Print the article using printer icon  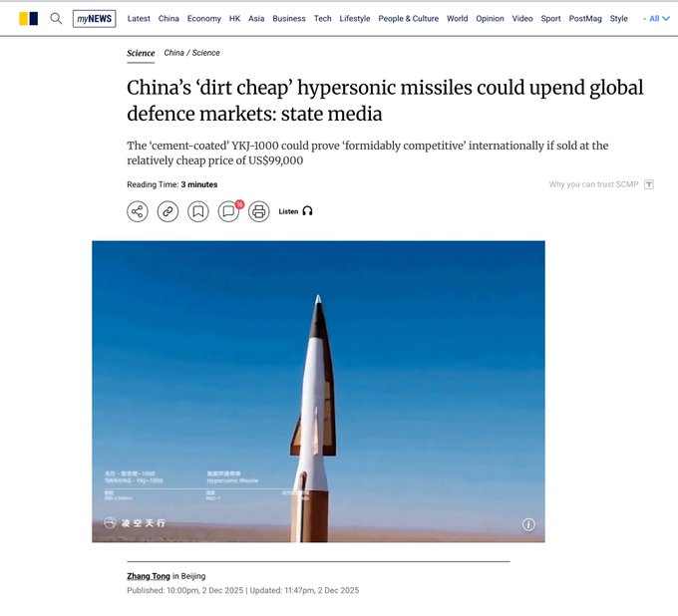(x=259, y=211)
